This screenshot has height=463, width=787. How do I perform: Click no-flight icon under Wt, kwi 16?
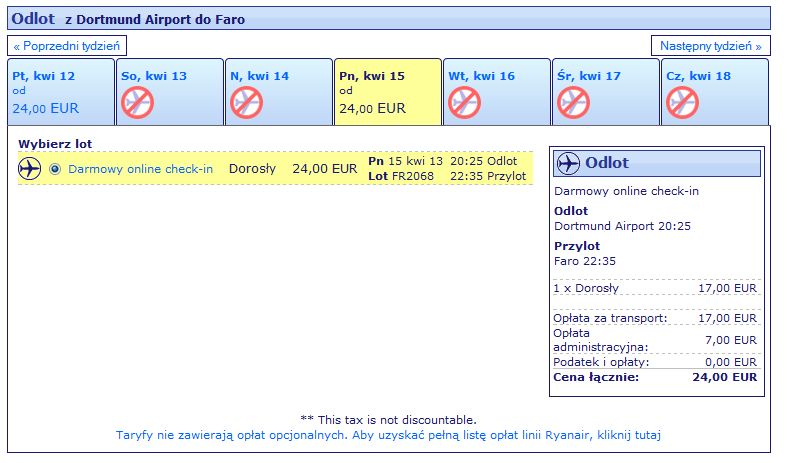[x=464, y=102]
